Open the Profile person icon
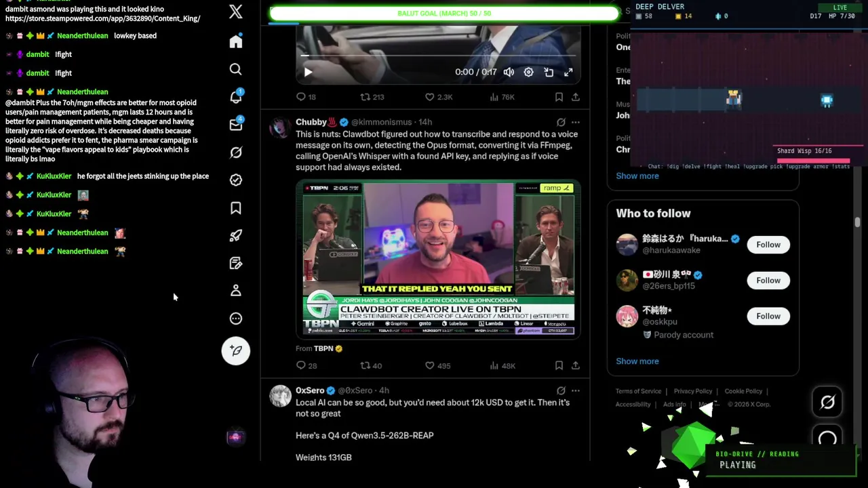Image resolution: width=868 pixels, height=488 pixels. coord(236,291)
